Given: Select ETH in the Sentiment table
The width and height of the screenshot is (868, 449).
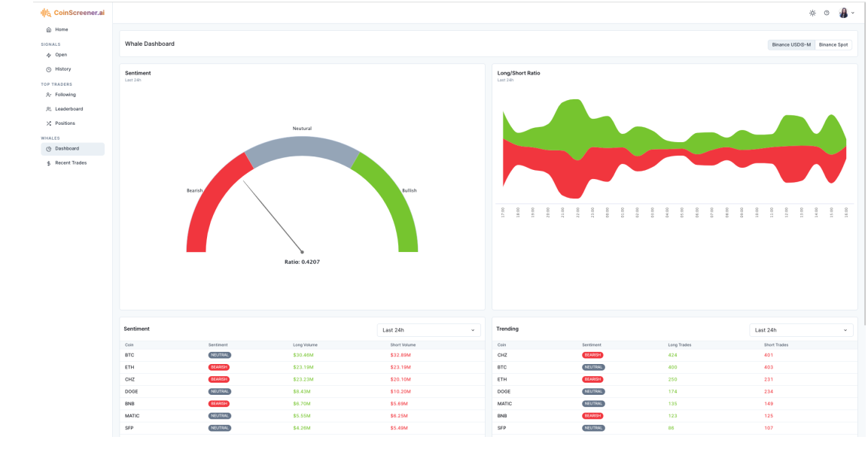Looking at the screenshot, I should coord(129,367).
